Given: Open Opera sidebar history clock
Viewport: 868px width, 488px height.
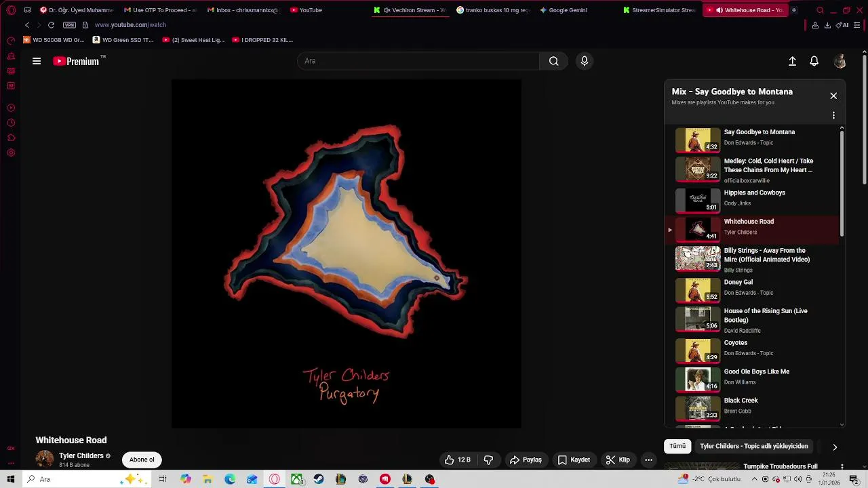Looking at the screenshot, I should click(11, 123).
